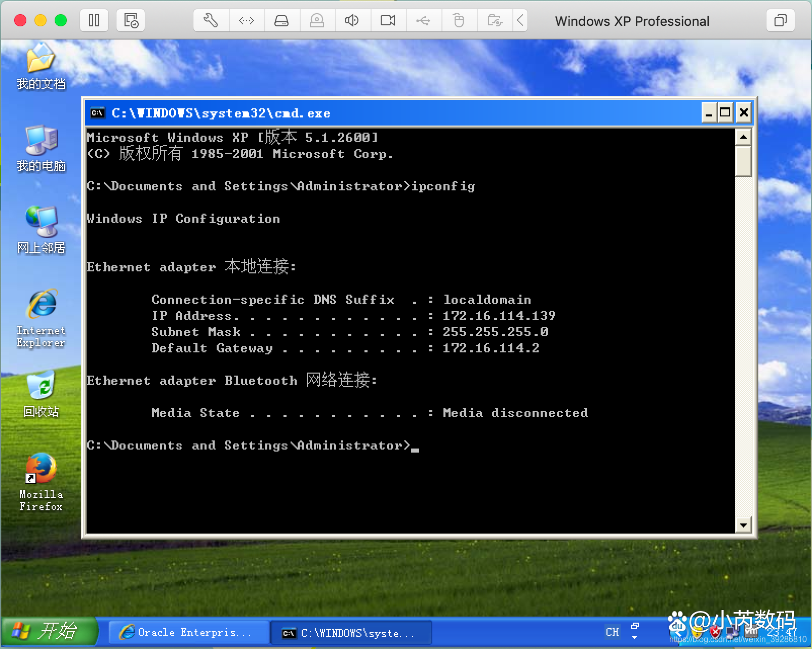Click the IP address 172.16.114.139
Screen dimensions: 812x649
499,316
